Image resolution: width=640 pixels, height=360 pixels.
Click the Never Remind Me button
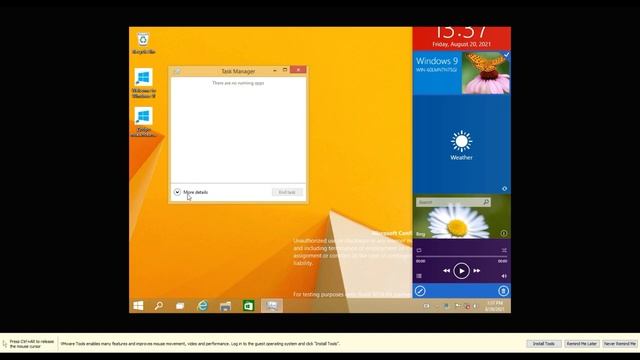[x=620, y=344]
